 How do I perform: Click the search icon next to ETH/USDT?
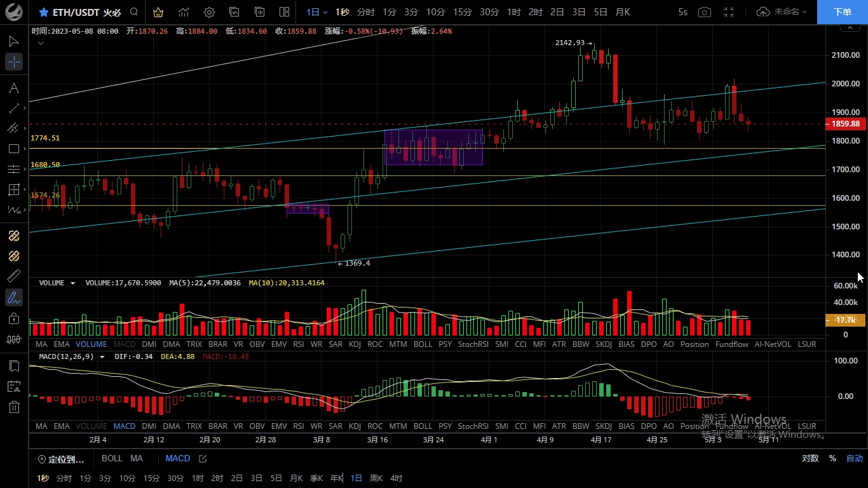[x=133, y=12]
